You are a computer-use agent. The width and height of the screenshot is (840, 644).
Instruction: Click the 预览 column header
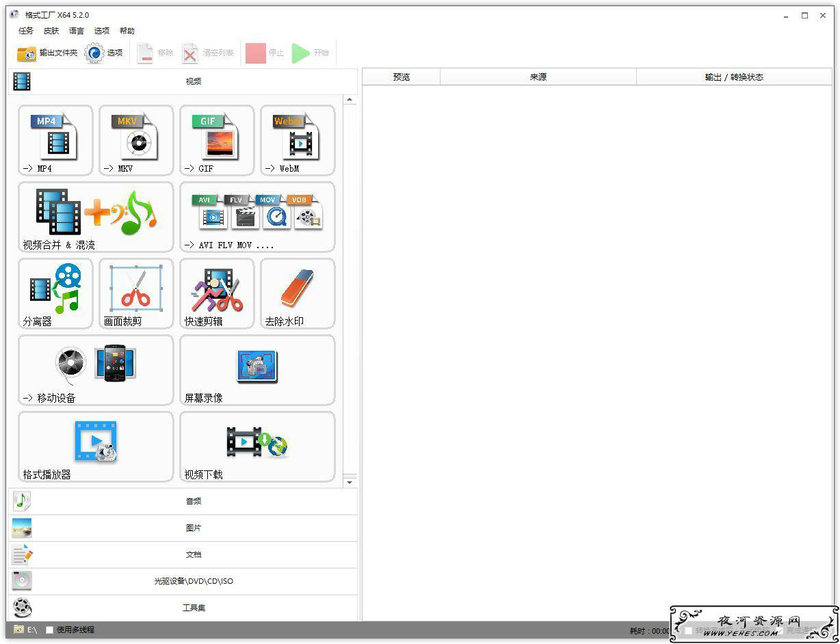[x=402, y=77]
